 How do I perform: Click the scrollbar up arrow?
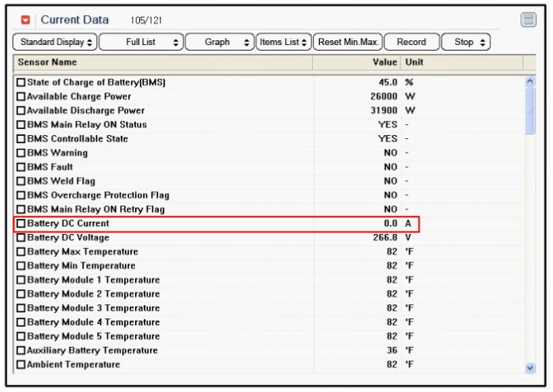pos(530,81)
